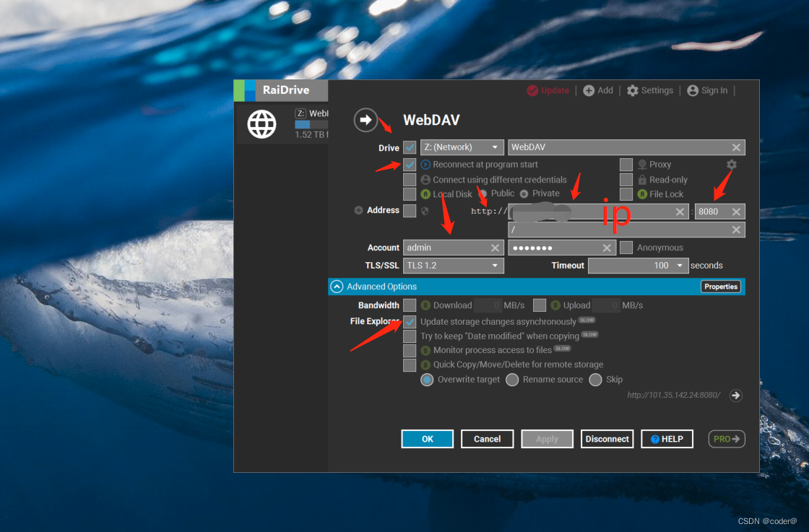Image resolution: width=809 pixels, height=532 pixels.
Task: Open the Update link in the toolbar
Action: (548, 90)
